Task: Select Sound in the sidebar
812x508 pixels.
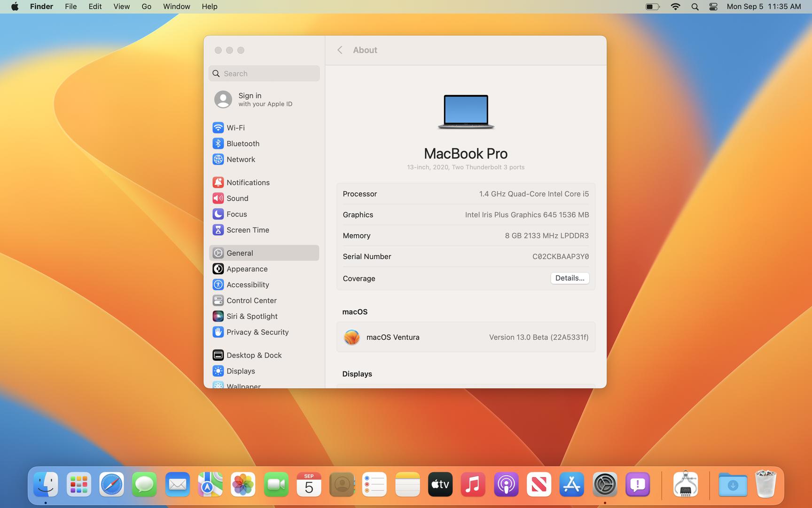Action: coord(264,198)
